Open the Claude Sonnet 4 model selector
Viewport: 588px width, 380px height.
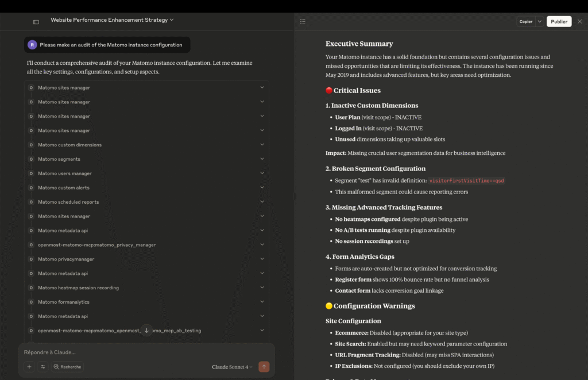[231, 366]
